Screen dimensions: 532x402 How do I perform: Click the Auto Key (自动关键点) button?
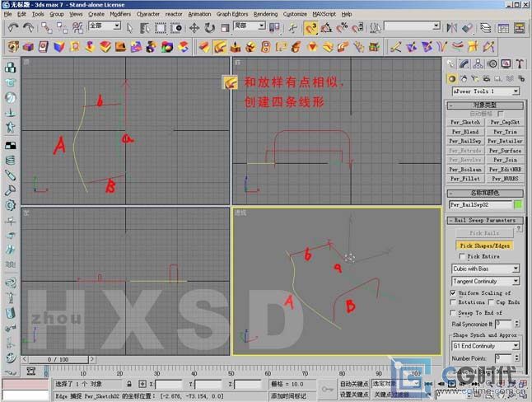354,384
